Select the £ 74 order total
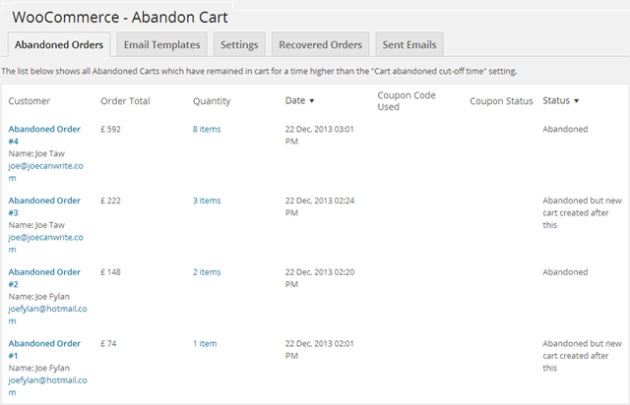 click(x=108, y=344)
